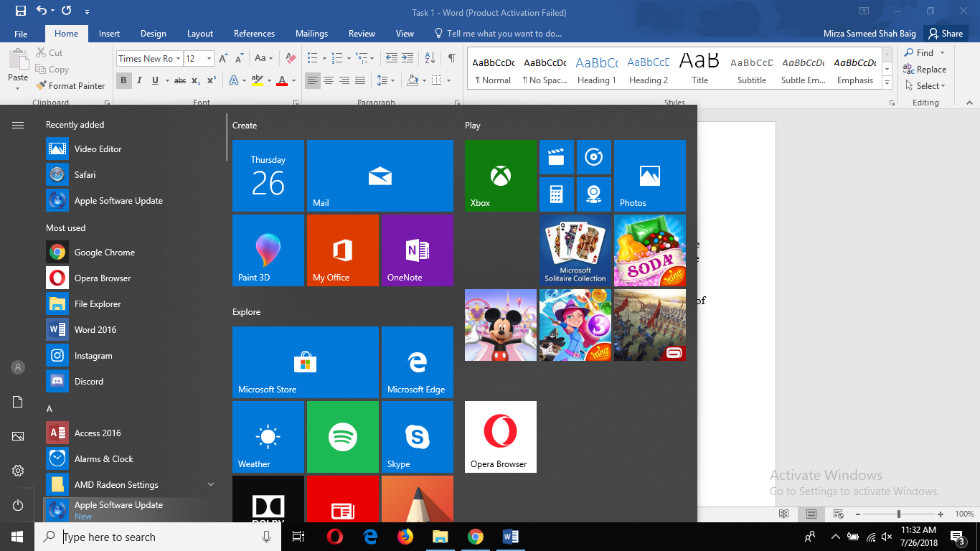Launch Paint 3D from Start tiles
Viewport: 980px width, 551px height.
268,250
